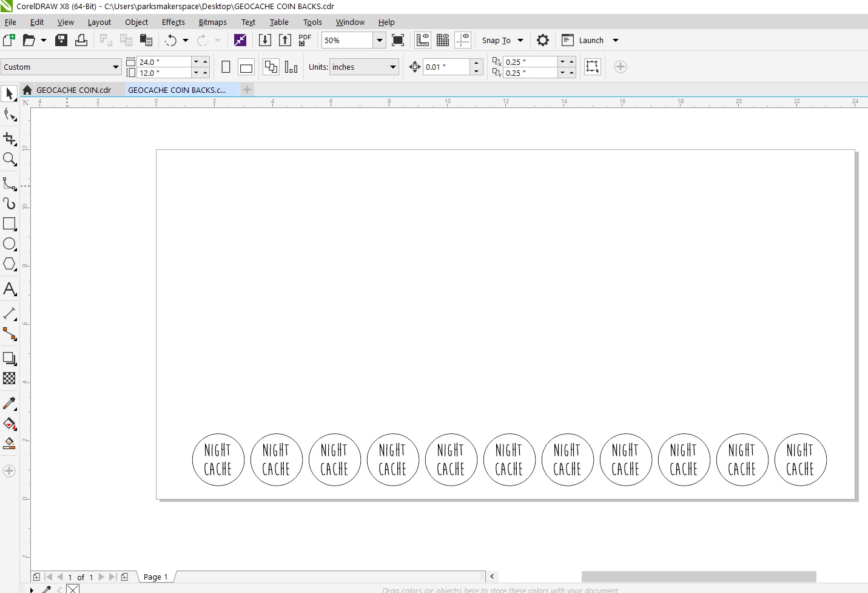Select the Interactive Fill tool
Viewport: 868px width, 593px height.
pyautogui.click(x=9, y=424)
